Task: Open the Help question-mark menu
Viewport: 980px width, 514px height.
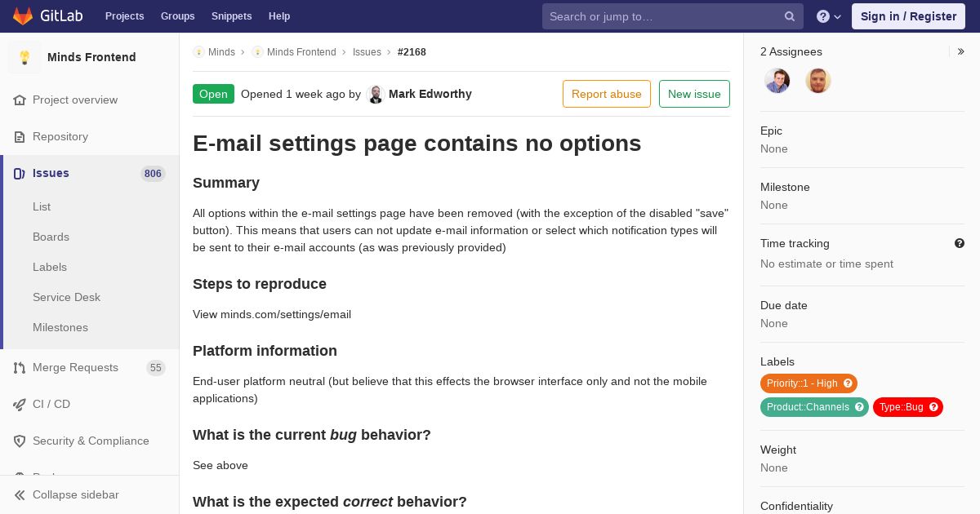Action: tap(829, 16)
